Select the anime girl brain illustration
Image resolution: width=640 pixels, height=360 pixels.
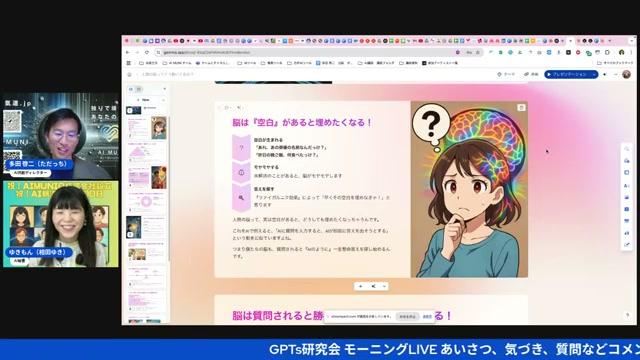pos(469,189)
